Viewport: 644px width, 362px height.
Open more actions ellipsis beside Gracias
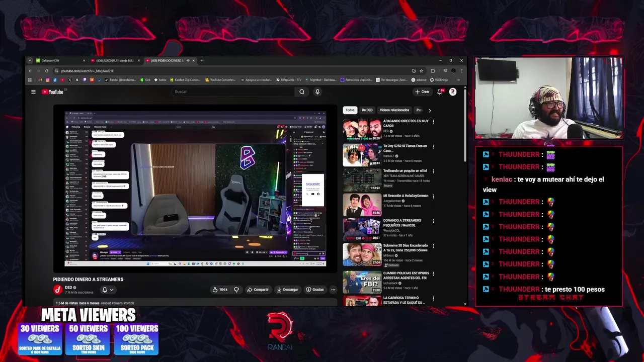[x=333, y=290]
